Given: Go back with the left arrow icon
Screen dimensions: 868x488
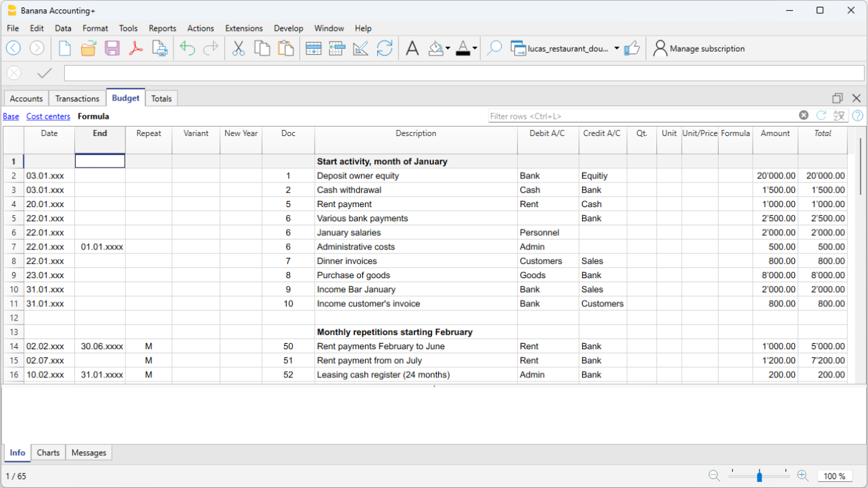Looking at the screenshot, I should 13,48.
